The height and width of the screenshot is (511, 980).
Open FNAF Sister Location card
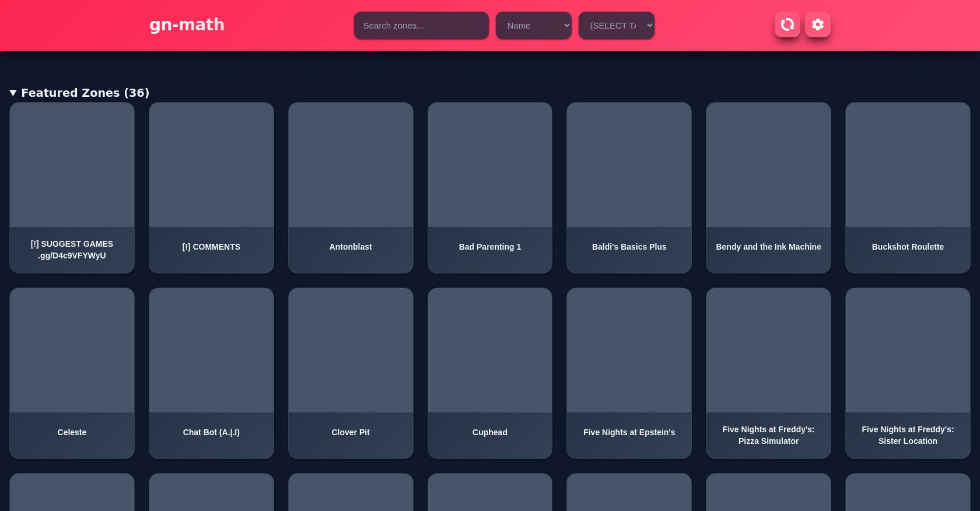pyautogui.click(x=908, y=373)
